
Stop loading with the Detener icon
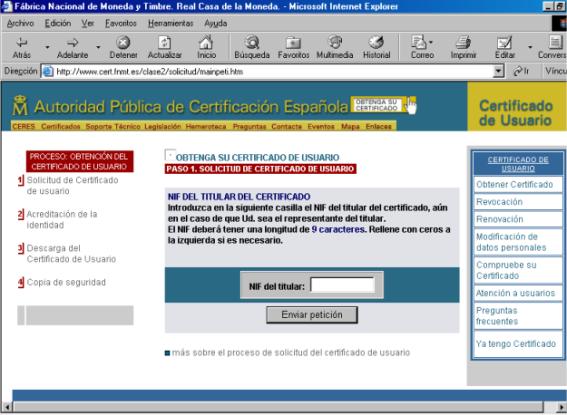pyautogui.click(x=123, y=43)
